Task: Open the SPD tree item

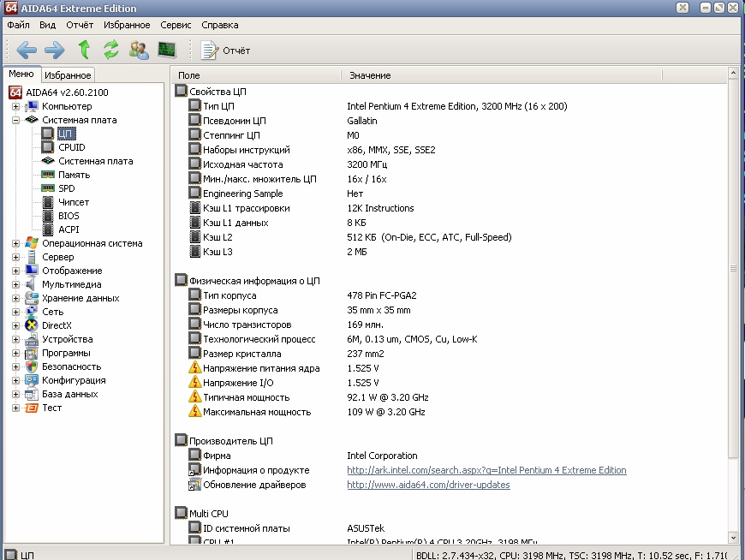Action: point(67,188)
